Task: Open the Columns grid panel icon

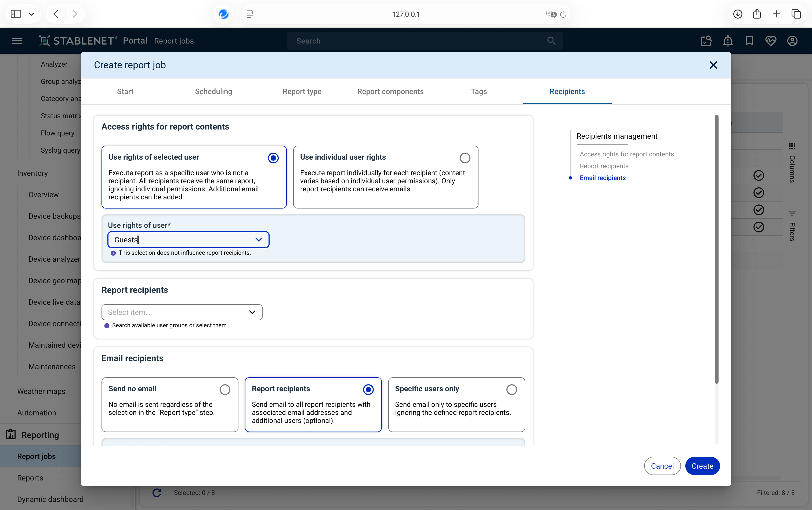Action: pyautogui.click(x=792, y=146)
